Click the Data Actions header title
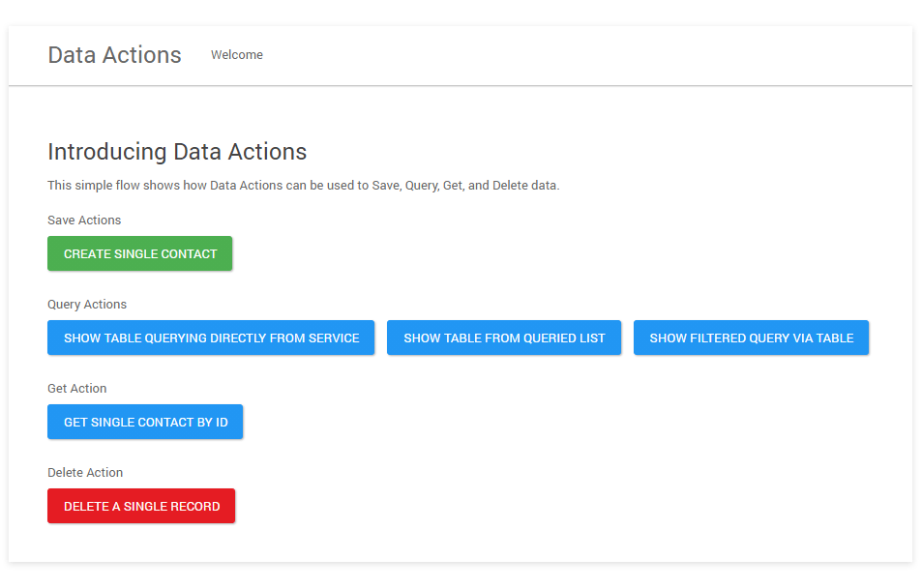Viewport: 922px width, 588px height. (x=114, y=55)
